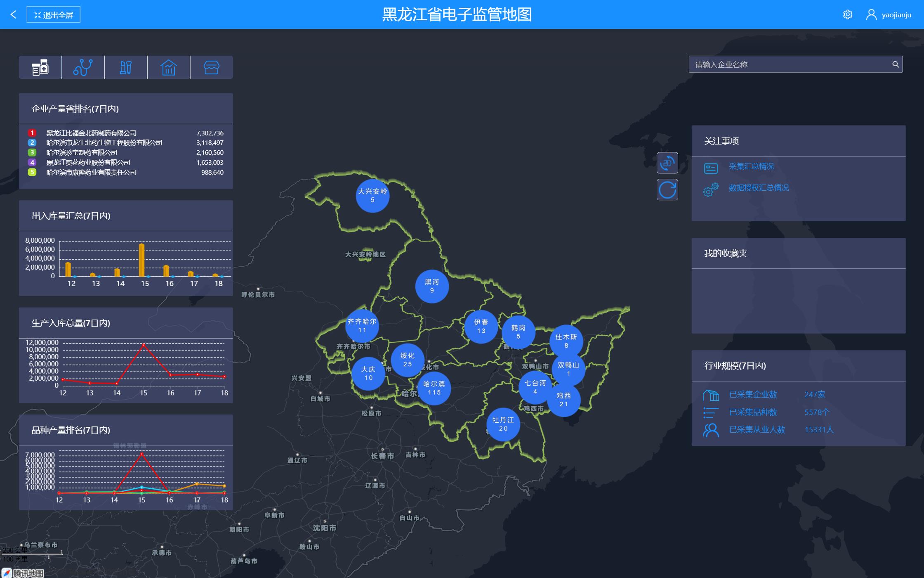Select the institution building category tab
This screenshot has width=924, height=578.
tap(169, 67)
